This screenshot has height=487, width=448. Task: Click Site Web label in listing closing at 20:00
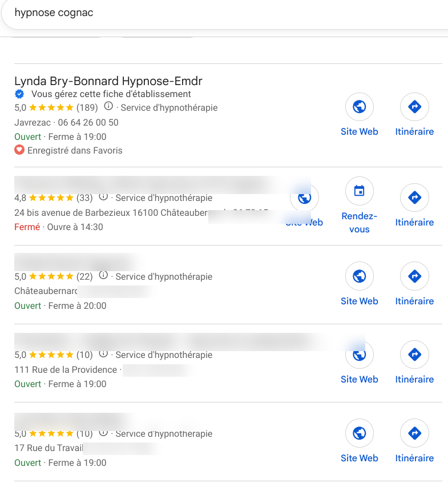[x=359, y=301]
